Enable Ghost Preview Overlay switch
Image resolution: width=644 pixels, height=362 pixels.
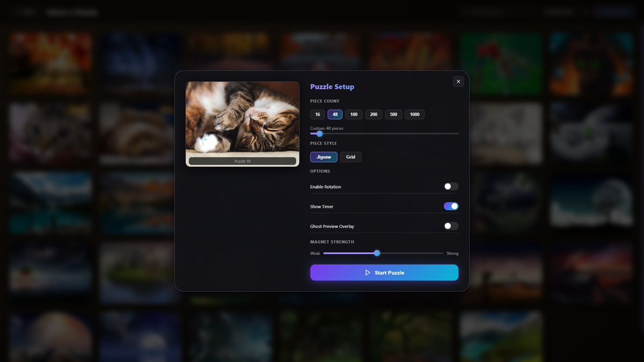(451, 226)
